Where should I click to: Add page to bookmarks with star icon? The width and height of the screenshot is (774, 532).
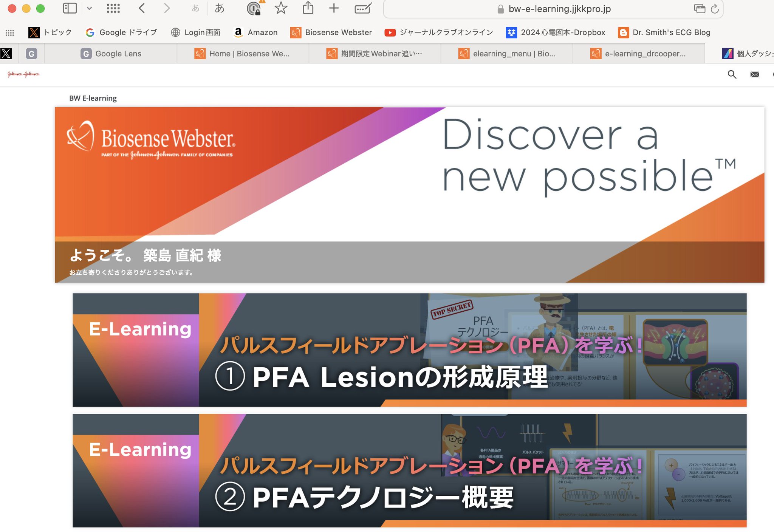tap(281, 8)
